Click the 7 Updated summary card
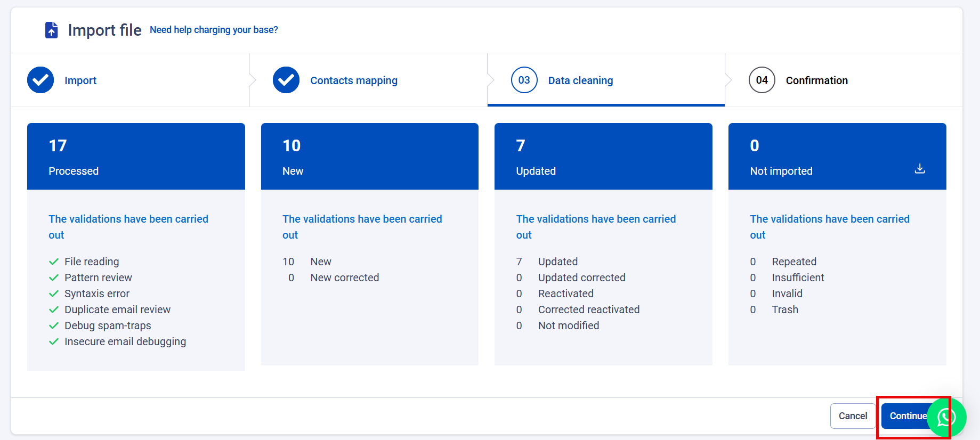The height and width of the screenshot is (440, 980). [x=603, y=157]
